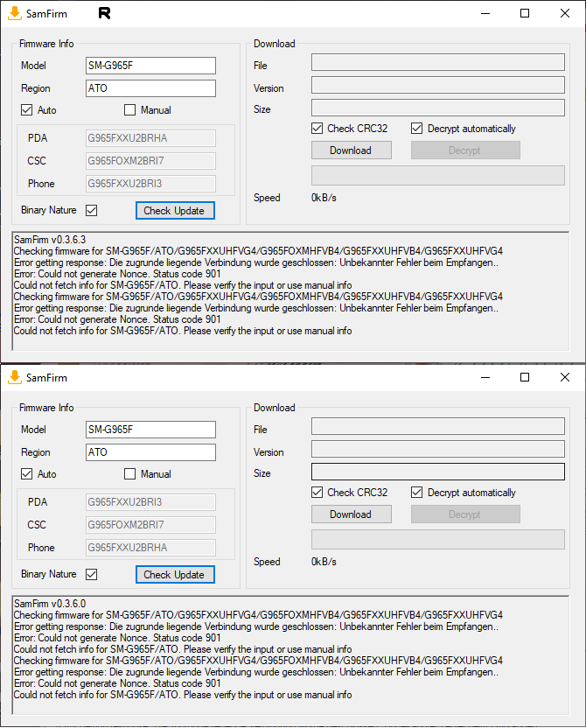Click the SamFirm download icon in the upper window title bar
Image resolution: width=586 pixels, height=728 pixels.
coord(15,13)
